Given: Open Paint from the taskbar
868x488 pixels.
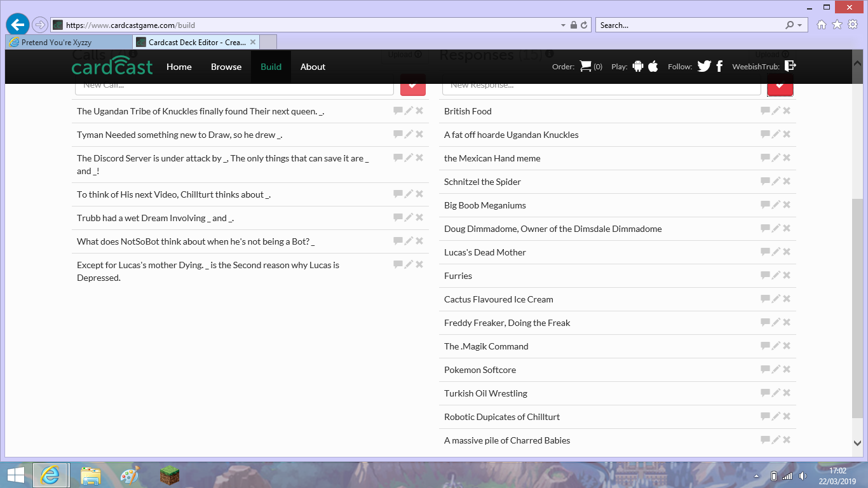Looking at the screenshot, I should (x=130, y=475).
